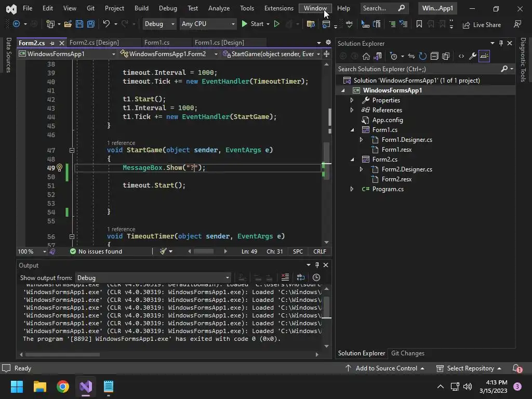532x399 pixels.
Task: Click the lightbulb quick actions on line 49
Action: coord(59,167)
